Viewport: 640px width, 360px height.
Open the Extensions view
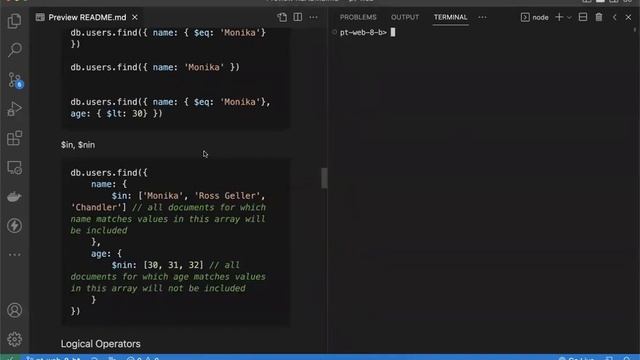(15, 138)
